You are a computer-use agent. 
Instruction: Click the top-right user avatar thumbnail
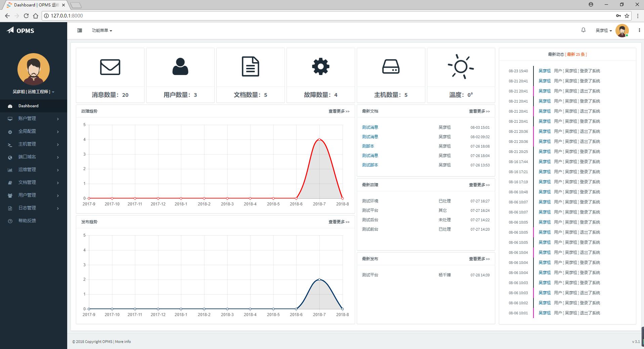(622, 31)
